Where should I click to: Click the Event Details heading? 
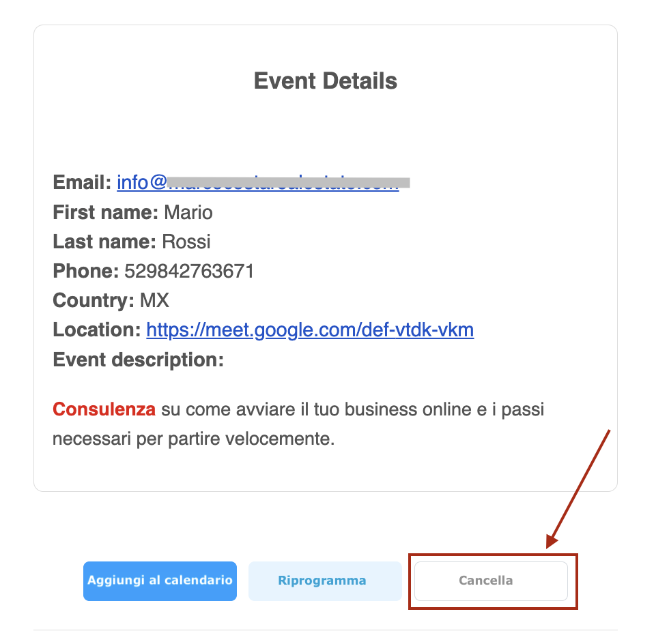tap(326, 81)
